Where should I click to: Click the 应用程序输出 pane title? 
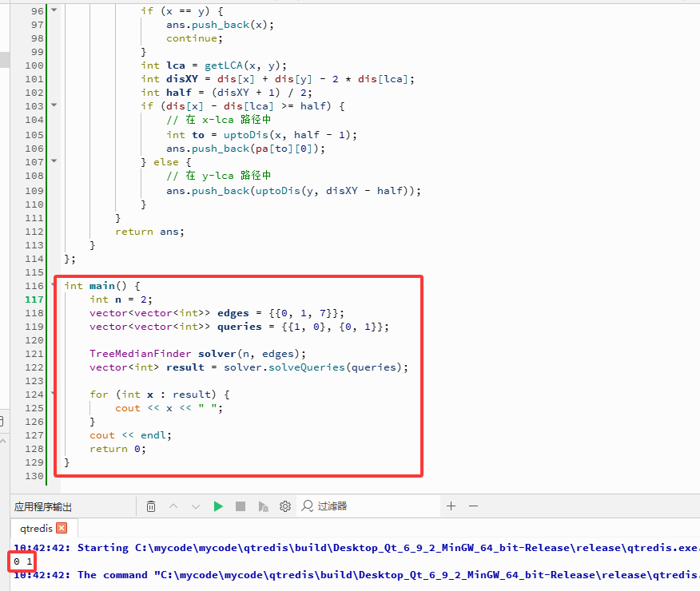point(43,506)
